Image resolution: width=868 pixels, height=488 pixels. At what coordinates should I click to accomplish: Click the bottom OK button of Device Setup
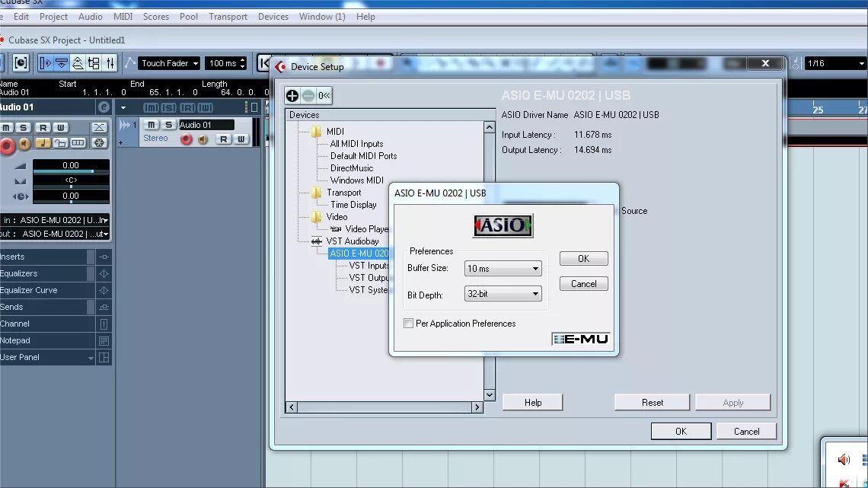coord(681,431)
